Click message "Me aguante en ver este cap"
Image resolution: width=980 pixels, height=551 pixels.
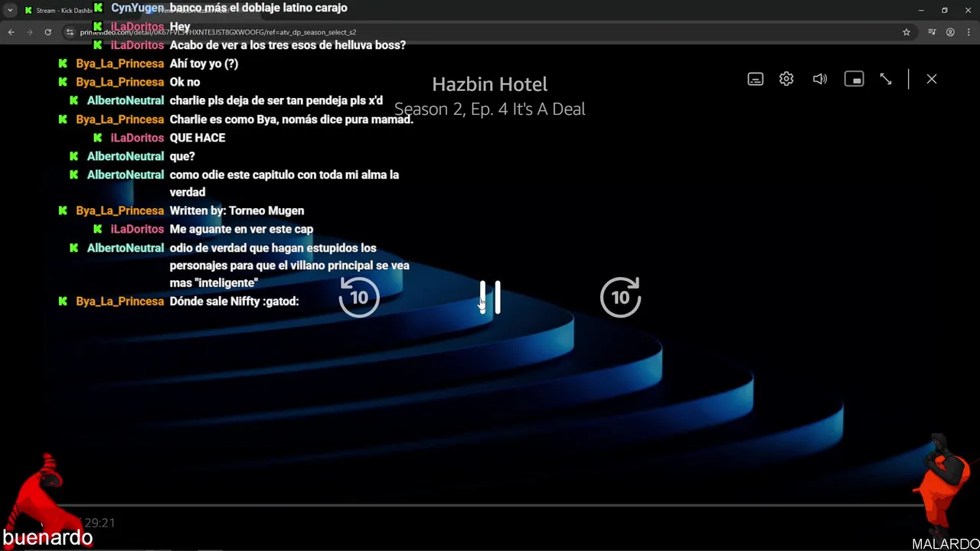tap(241, 229)
